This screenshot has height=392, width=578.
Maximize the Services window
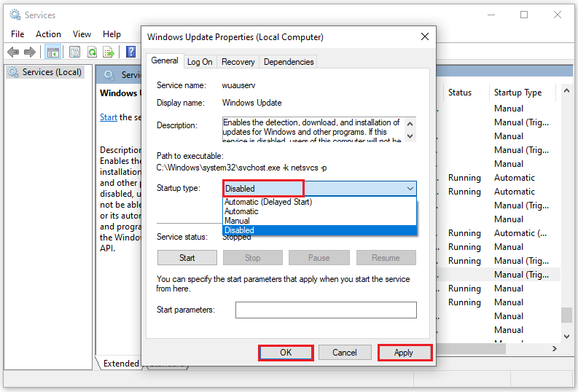pos(524,15)
